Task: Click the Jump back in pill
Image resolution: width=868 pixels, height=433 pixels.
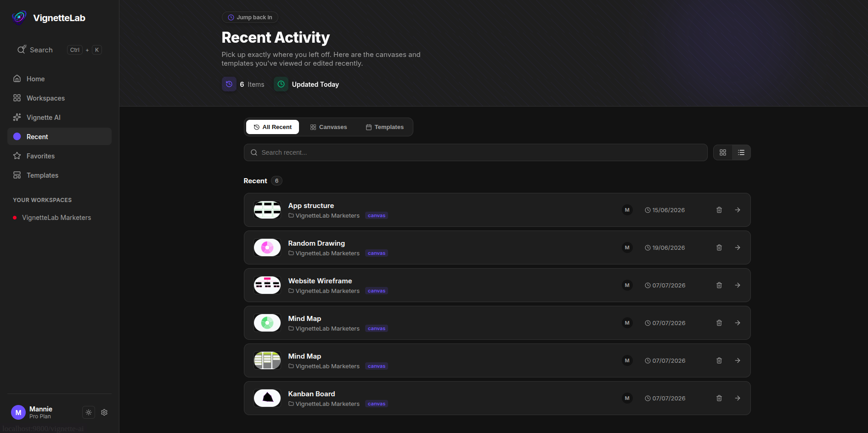Action: pyautogui.click(x=250, y=17)
